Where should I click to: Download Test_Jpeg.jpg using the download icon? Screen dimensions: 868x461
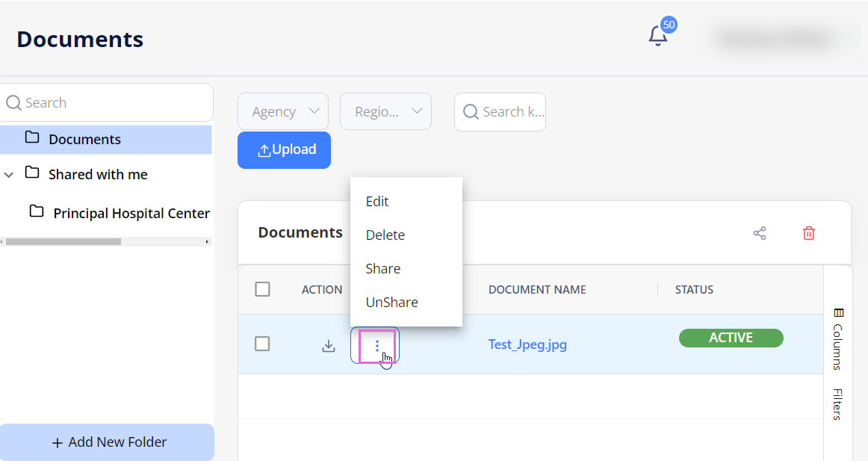pyautogui.click(x=329, y=346)
